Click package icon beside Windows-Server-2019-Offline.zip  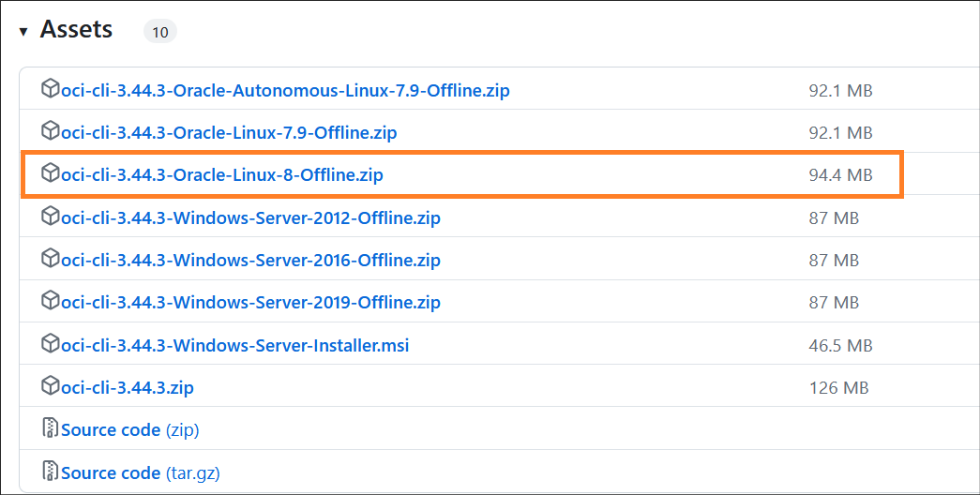(x=50, y=301)
